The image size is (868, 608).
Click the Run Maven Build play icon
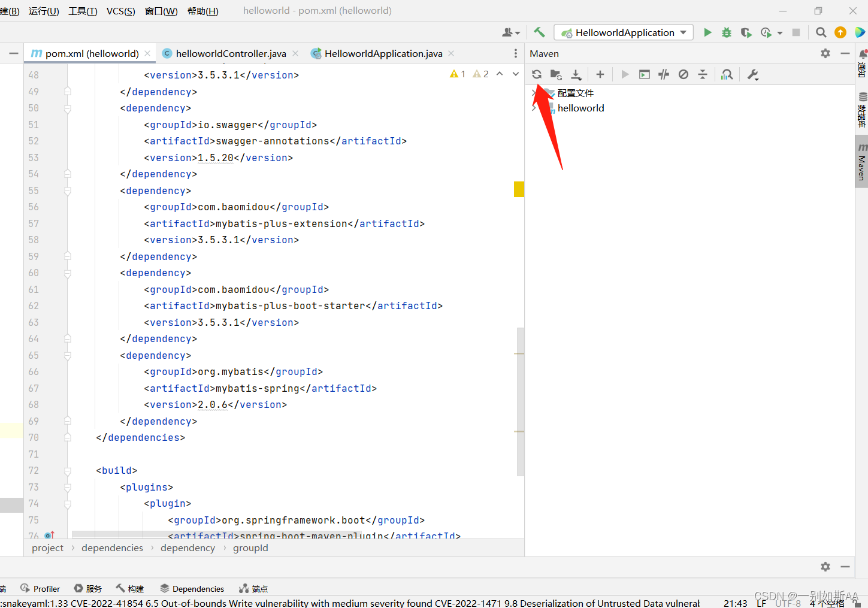[x=625, y=74]
